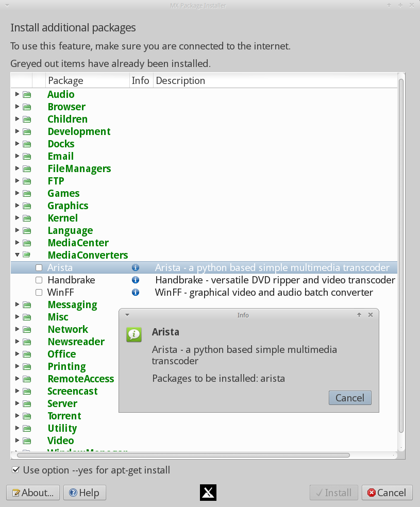Click the horizontal scrollbar of package list
The width and height of the screenshot is (420, 507).
pyautogui.click(x=183, y=455)
